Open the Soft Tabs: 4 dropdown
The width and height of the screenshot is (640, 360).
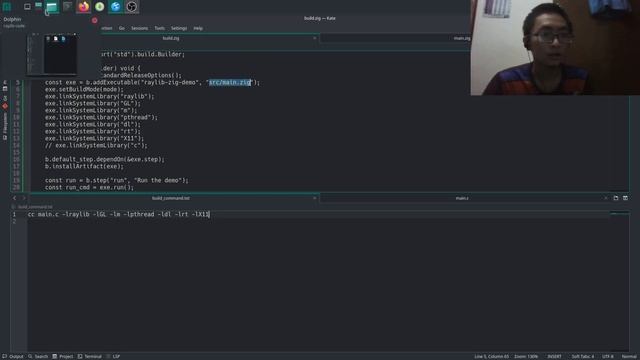coord(582,356)
